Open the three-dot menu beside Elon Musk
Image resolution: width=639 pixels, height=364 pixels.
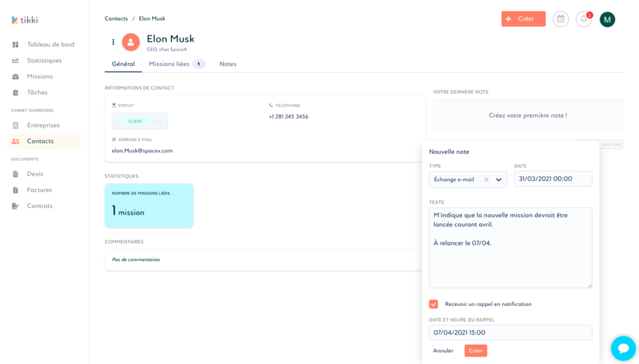tap(114, 42)
